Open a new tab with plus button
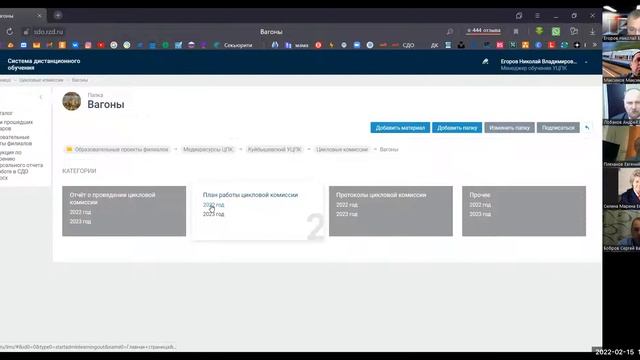The height and width of the screenshot is (360, 640). click(x=58, y=16)
